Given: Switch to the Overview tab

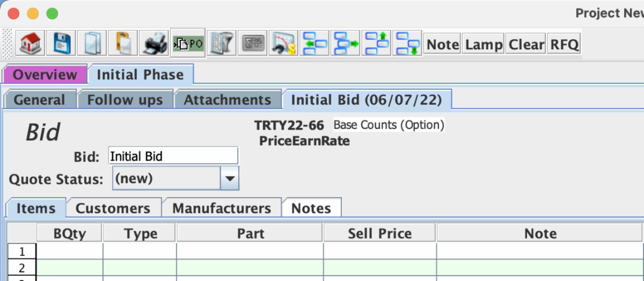Looking at the screenshot, I should 45,75.
